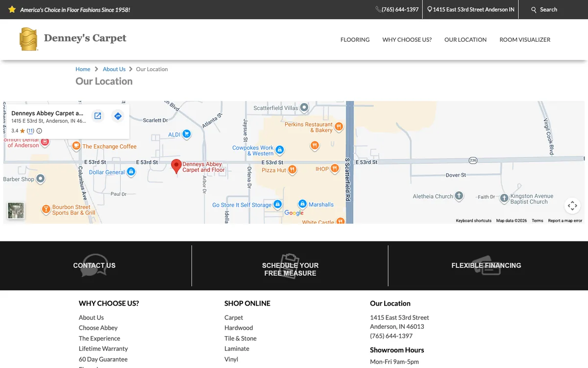Click the FLEXIBLE FINANCING button

pos(486,265)
